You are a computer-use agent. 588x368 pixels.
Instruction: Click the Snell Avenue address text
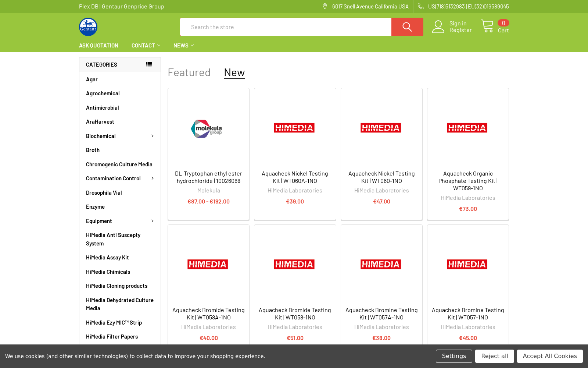click(x=370, y=7)
